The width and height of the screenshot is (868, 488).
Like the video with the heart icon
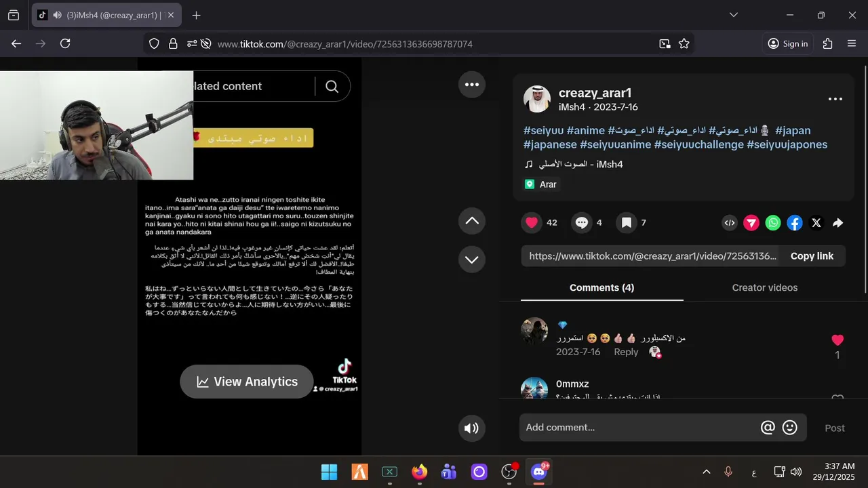point(532,222)
